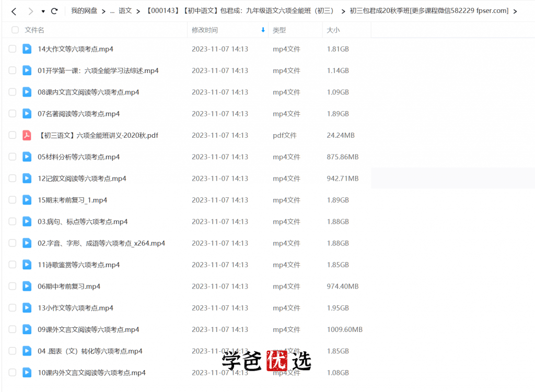535x392 pixels.
Task: Click video icon of 01开学第一课 file
Action: [27, 70]
